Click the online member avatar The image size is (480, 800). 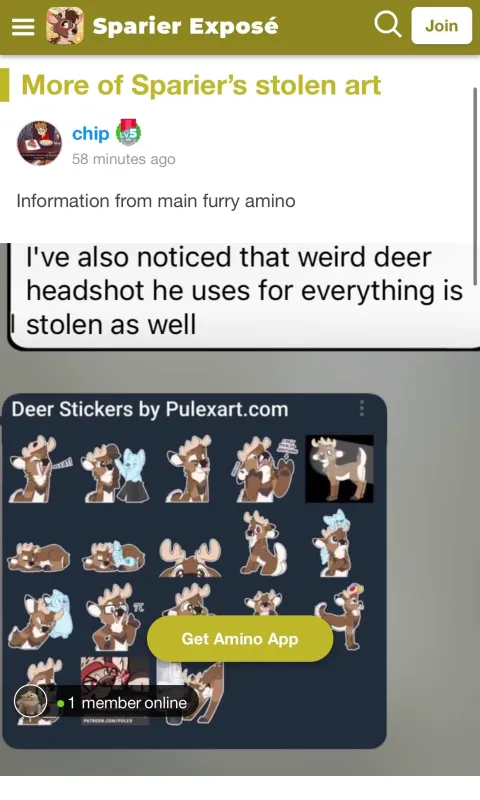(x=30, y=702)
